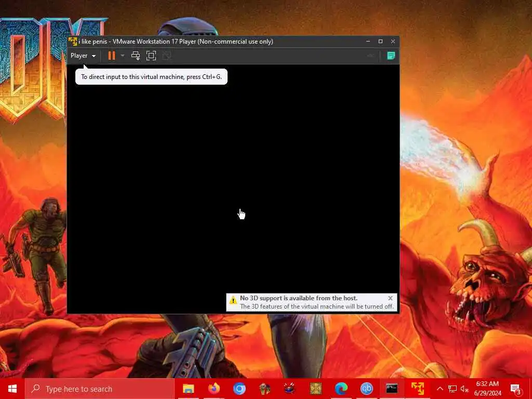This screenshot has width=532, height=399.
Task: Maximize the VMware Player window
Action: 380,42
